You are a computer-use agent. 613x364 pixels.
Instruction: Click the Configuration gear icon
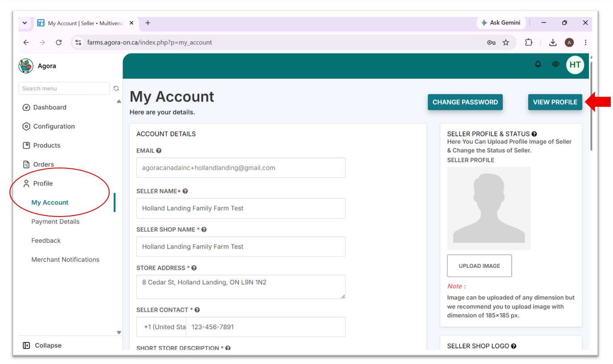click(26, 127)
